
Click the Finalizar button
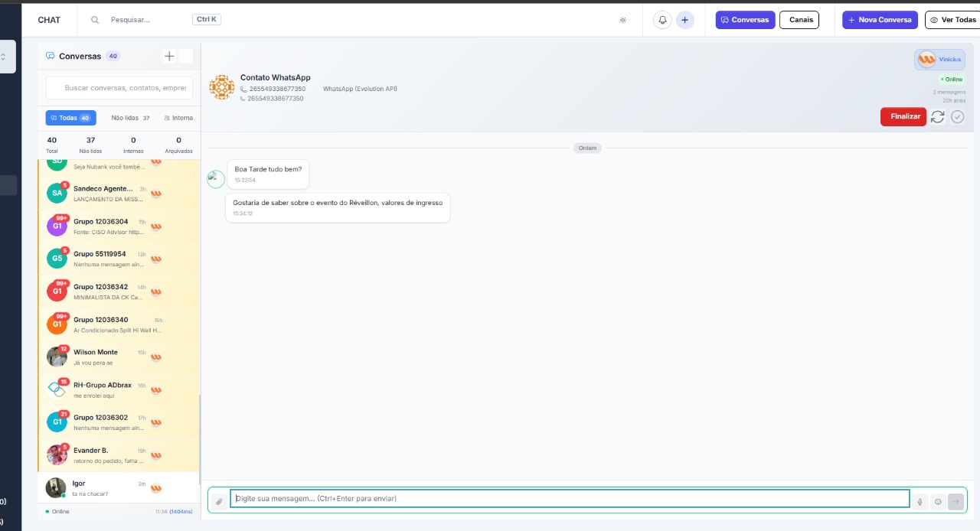[903, 117]
